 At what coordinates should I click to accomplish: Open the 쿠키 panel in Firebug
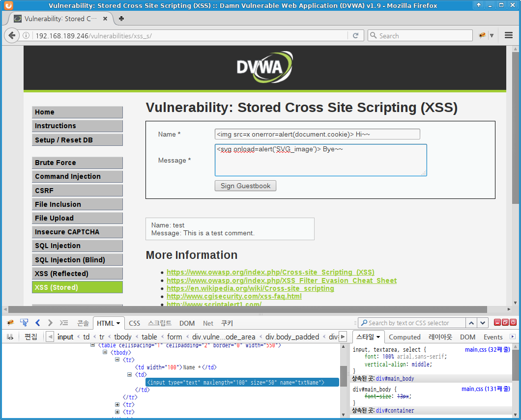[227, 323]
